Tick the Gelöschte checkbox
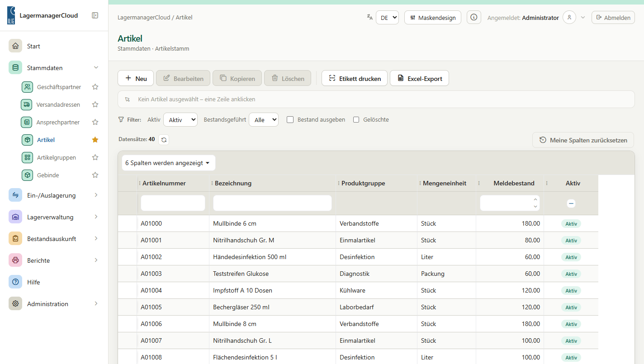 pyautogui.click(x=356, y=120)
